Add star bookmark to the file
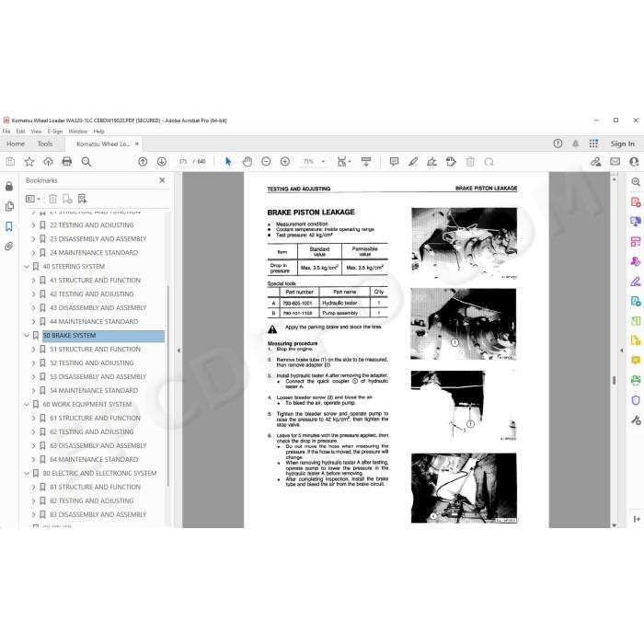The image size is (644, 644). click(x=29, y=162)
